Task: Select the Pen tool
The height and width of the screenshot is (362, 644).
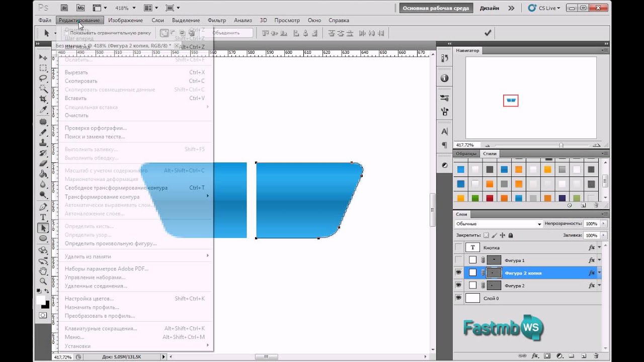Action: click(x=43, y=207)
